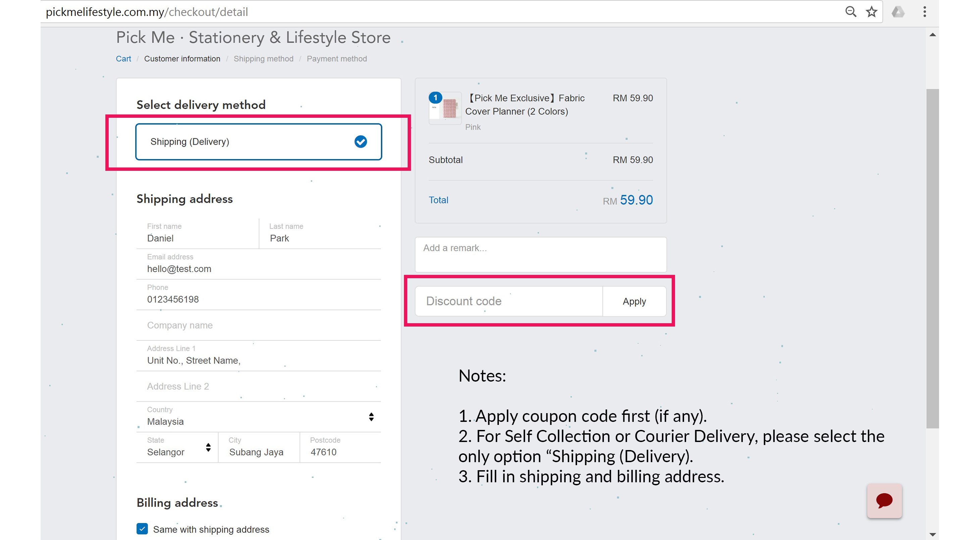
Task: Edit the Phone number field
Action: 258,295
